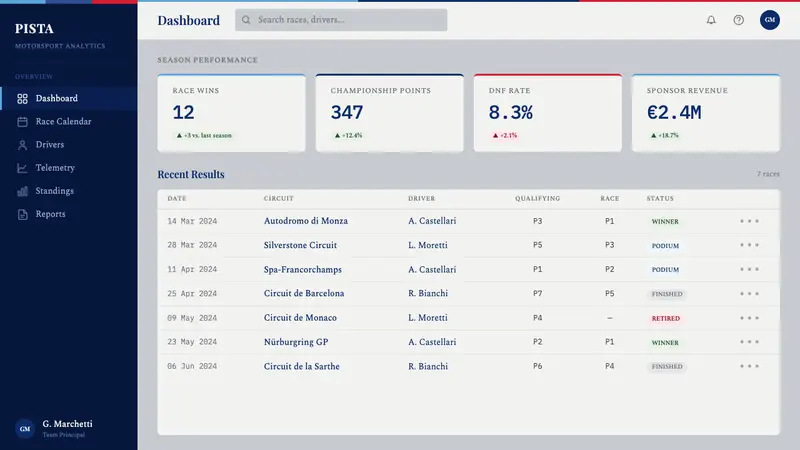Image resolution: width=800 pixels, height=450 pixels.
Task: Sort by Race column header
Action: point(610,198)
